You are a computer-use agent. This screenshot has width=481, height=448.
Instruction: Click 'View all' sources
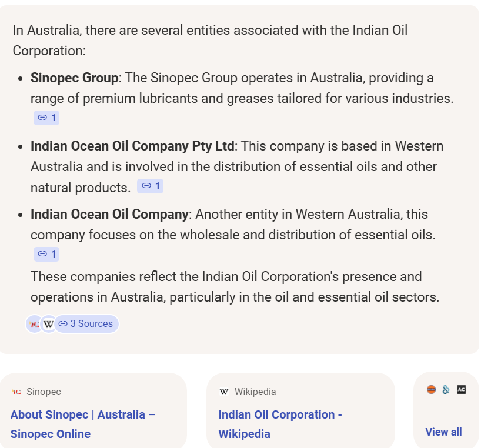(x=443, y=432)
